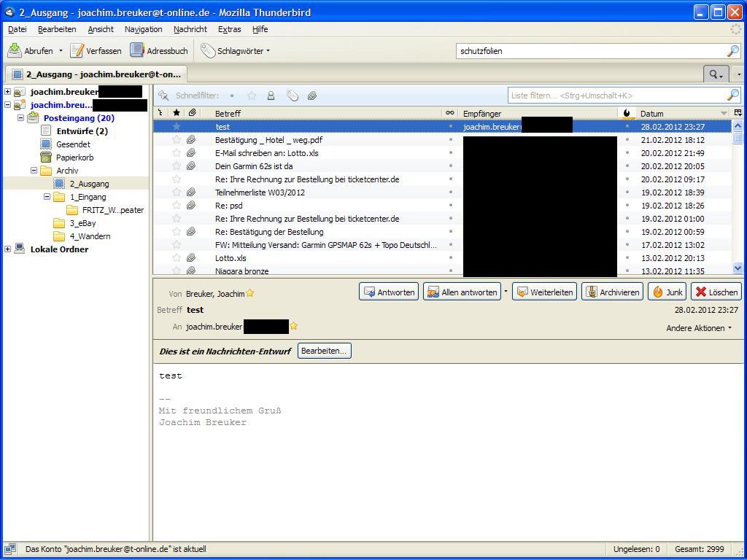
Task: Sort messages by Empfänger column
Action: pyautogui.click(x=539, y=113)
